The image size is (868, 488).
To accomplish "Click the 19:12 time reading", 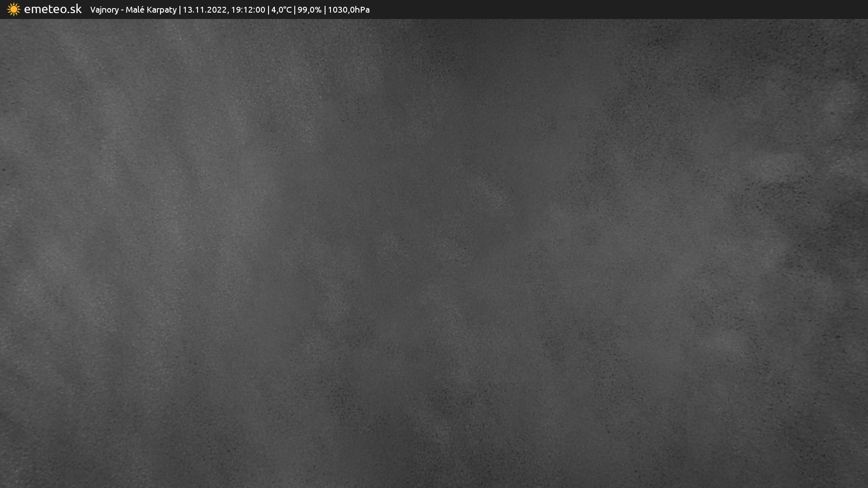I will click(x=241, y=10).
